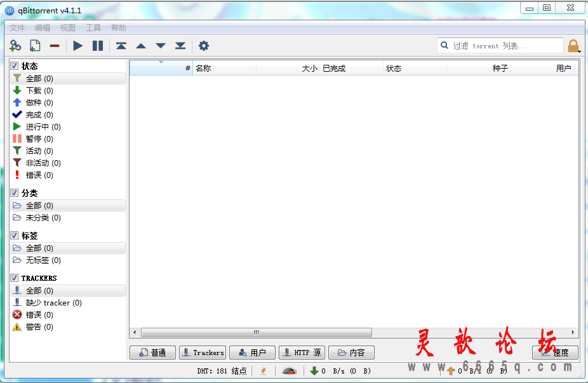The width and height of the screenshot is (588, 383).
Task: Open the 帮助 menu
Action: point(119,28)
